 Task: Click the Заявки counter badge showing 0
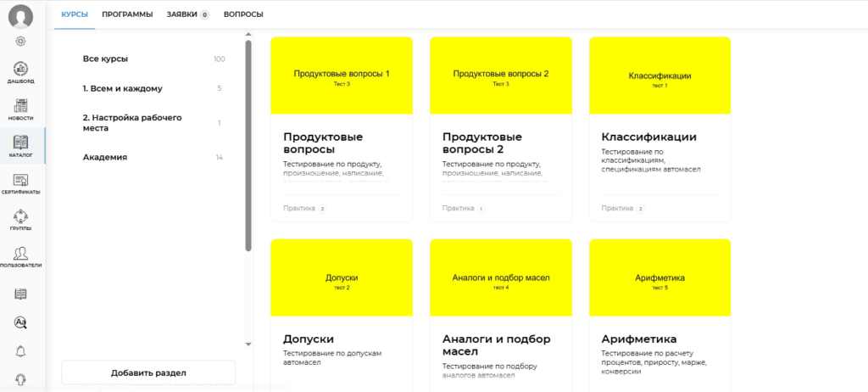coord(205,15)
